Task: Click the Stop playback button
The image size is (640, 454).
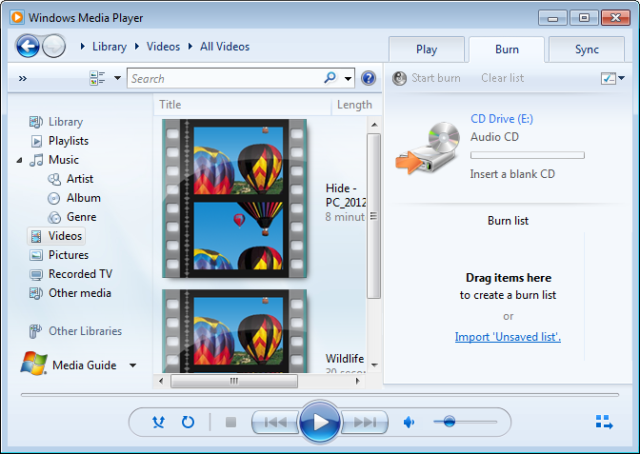Action: tap(231, 422)
